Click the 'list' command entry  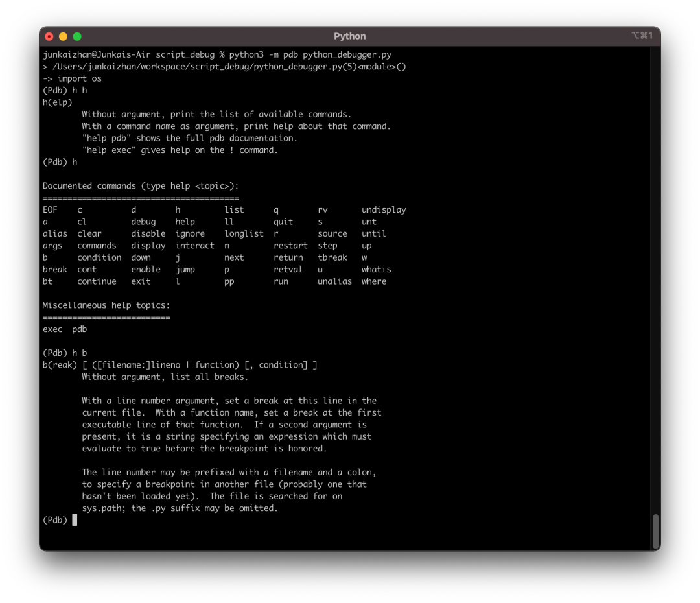(x=234, y=209)
